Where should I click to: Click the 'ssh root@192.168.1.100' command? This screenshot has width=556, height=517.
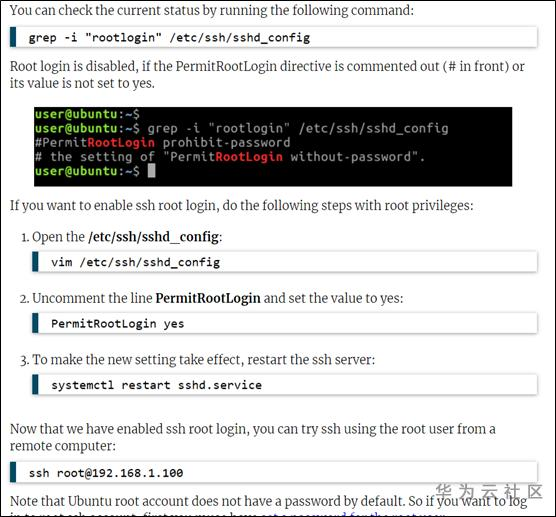coord(106,473)
